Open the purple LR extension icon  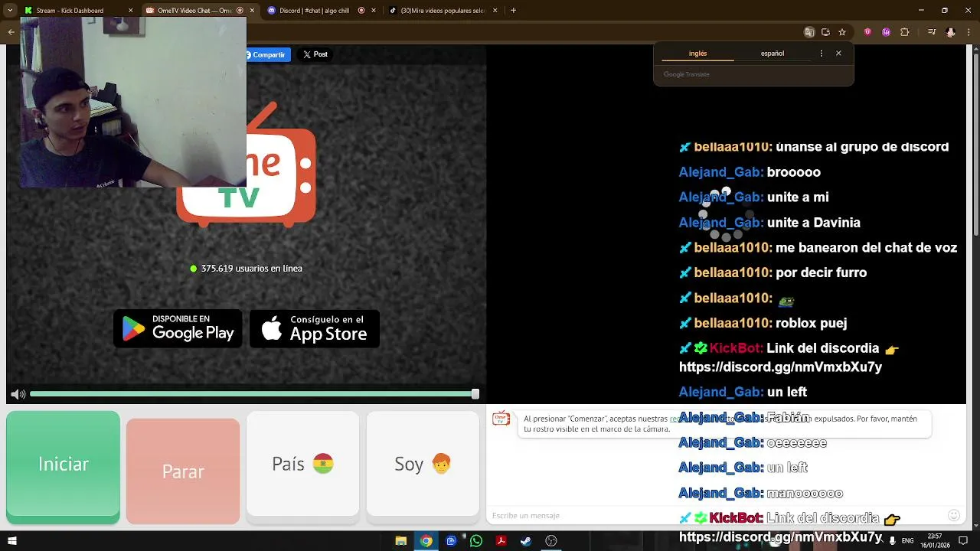click(x=886, y=32)
